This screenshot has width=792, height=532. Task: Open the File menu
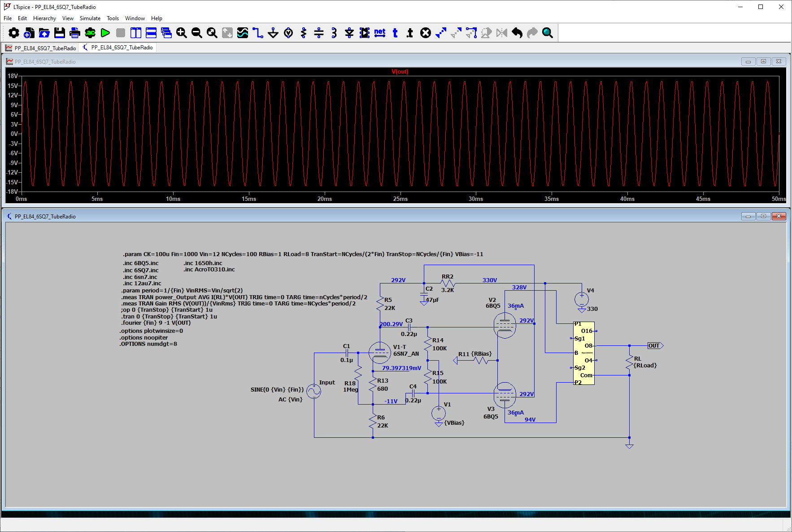[x=8, y=18]
